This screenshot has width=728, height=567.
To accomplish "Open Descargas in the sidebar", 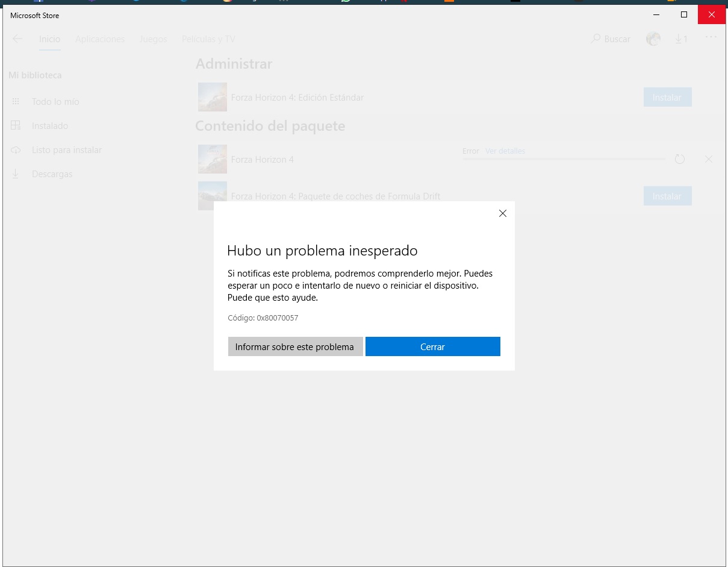I will point(52,174).
